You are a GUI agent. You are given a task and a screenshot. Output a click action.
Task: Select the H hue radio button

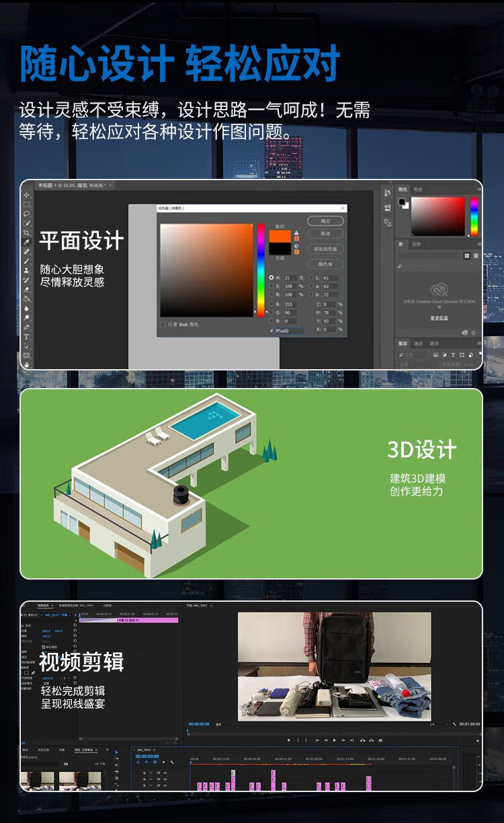[271, 277]
